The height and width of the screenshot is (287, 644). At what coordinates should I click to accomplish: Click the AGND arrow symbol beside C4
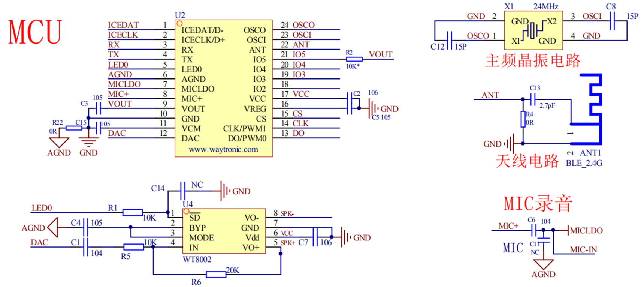(x=53, y=227)
